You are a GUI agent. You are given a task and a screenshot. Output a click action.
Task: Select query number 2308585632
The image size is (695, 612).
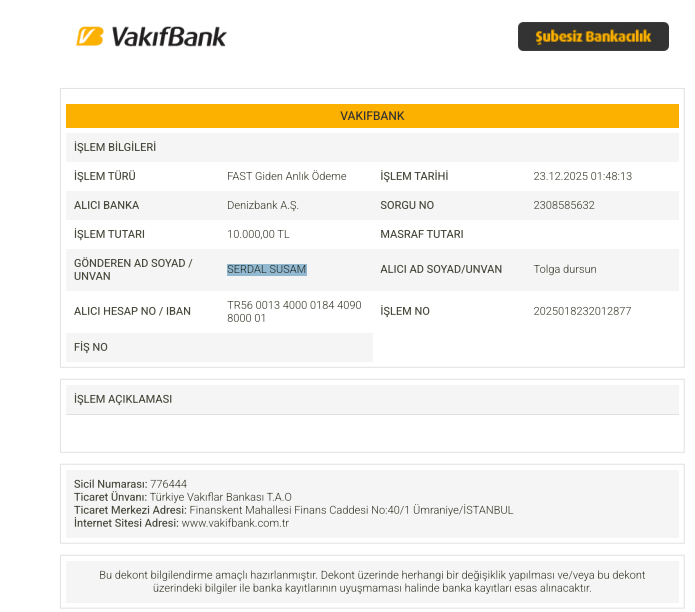point(564,205)
